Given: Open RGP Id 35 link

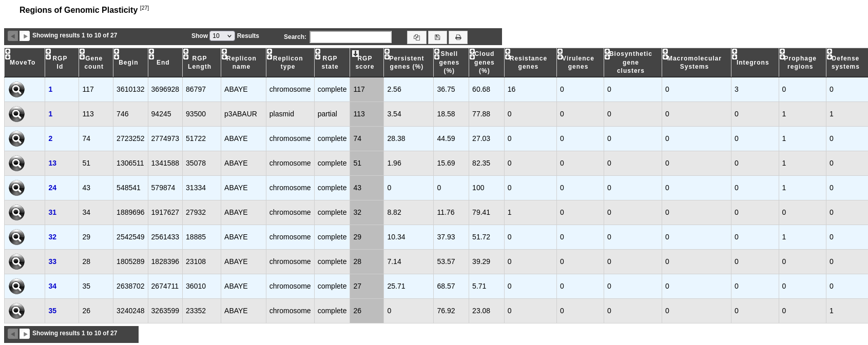Looking at the screenshot, I should pos(52,311).
